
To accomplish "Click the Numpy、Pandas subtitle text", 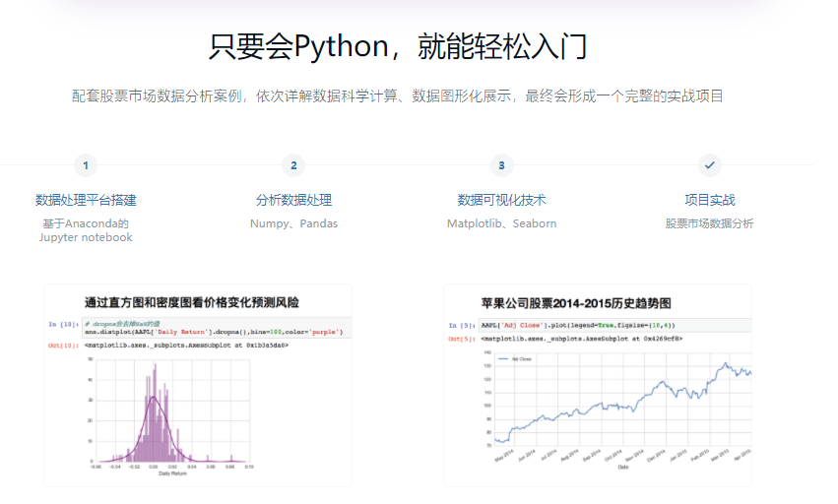I will pos(293,223).
